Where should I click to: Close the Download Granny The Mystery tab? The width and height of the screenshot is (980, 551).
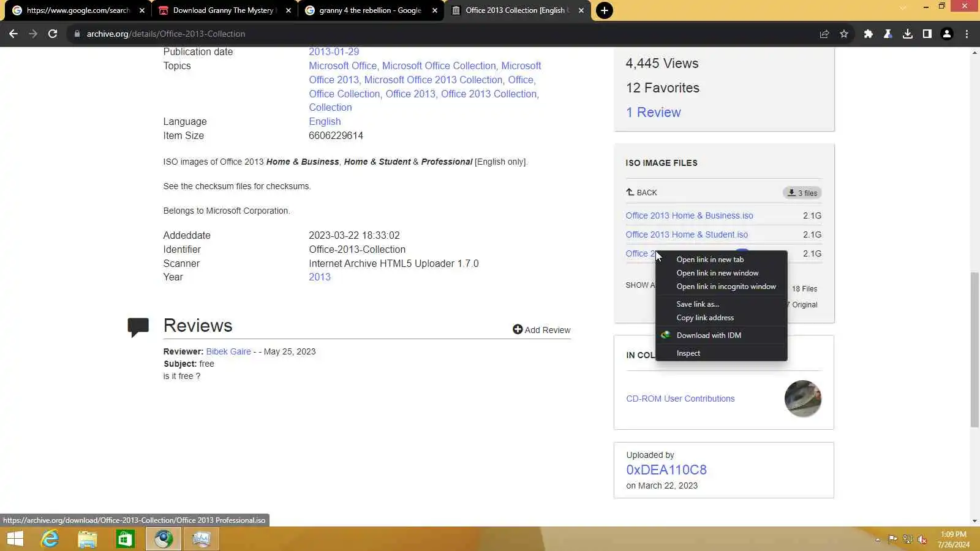click(288, 10)
